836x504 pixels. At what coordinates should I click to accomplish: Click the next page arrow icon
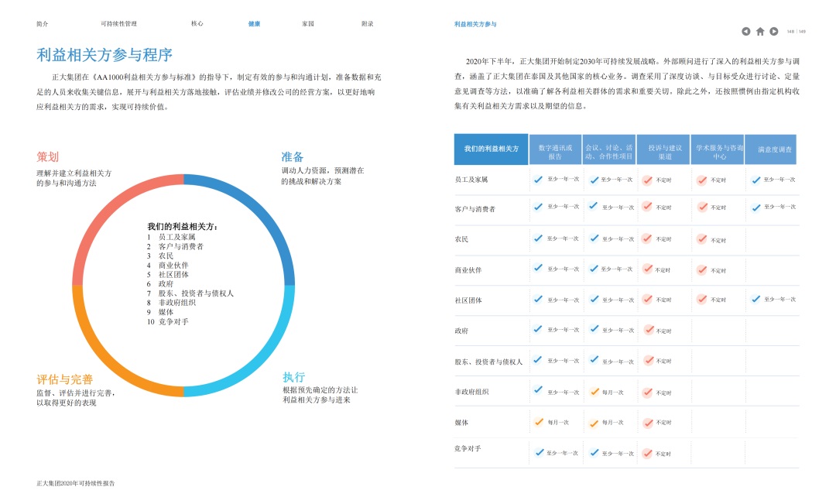tap(773, 32)
